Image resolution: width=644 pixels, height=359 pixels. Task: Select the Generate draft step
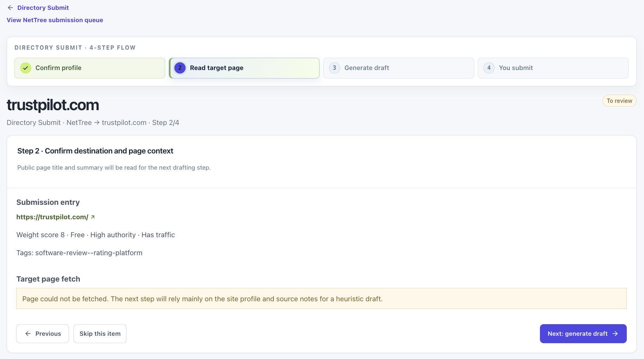coord(399,68)
